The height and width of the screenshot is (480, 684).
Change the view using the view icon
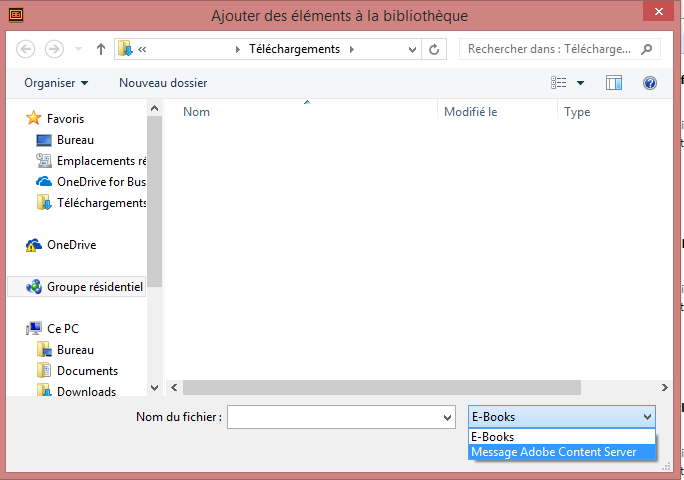click(x=558, y=82)
